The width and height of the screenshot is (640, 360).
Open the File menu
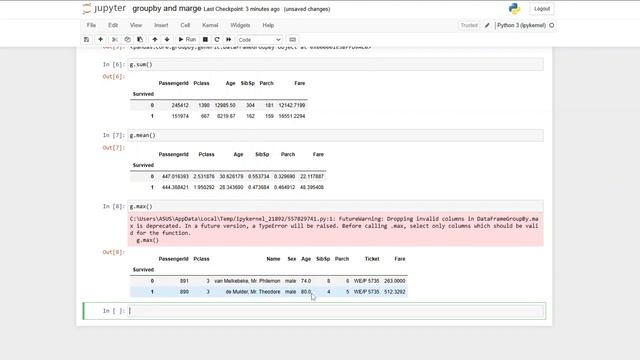[91, 25]
